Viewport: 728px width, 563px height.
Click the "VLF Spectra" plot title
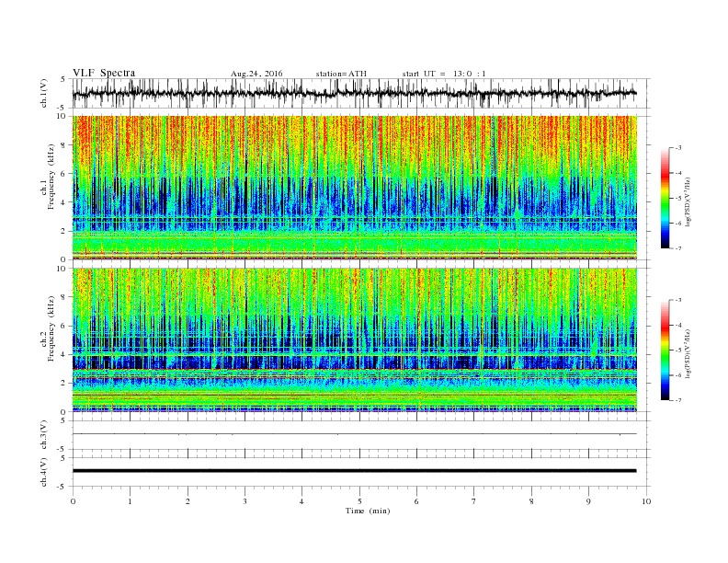pos(104,73)
